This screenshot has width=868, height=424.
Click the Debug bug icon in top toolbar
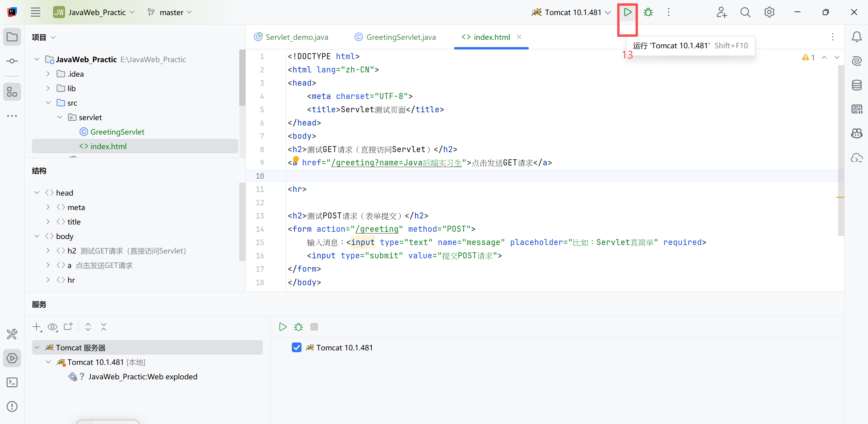648,12
